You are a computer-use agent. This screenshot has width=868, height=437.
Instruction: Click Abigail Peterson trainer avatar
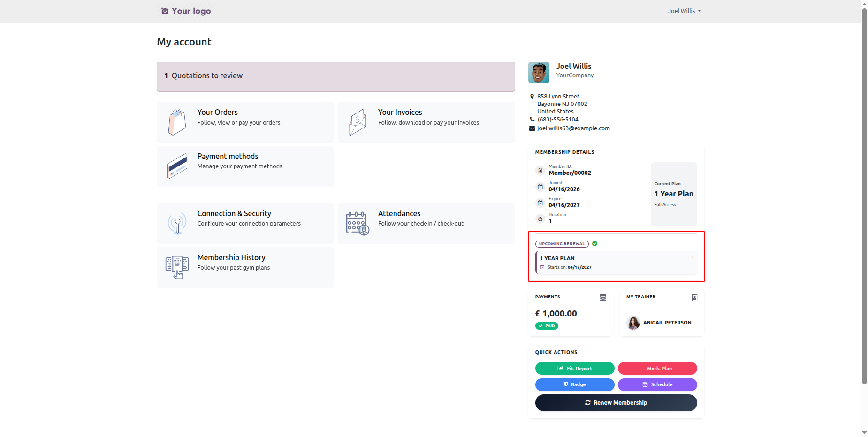(x=633, y=323)
